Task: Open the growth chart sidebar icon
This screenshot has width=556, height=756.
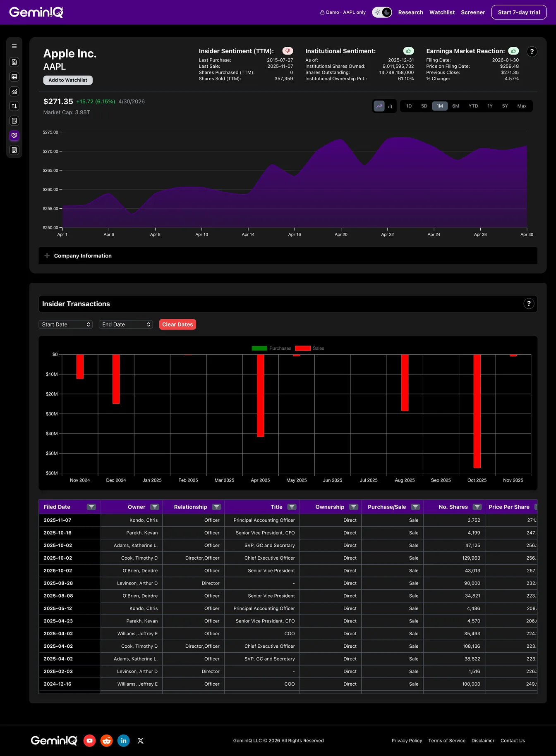Action: (14, 91)
